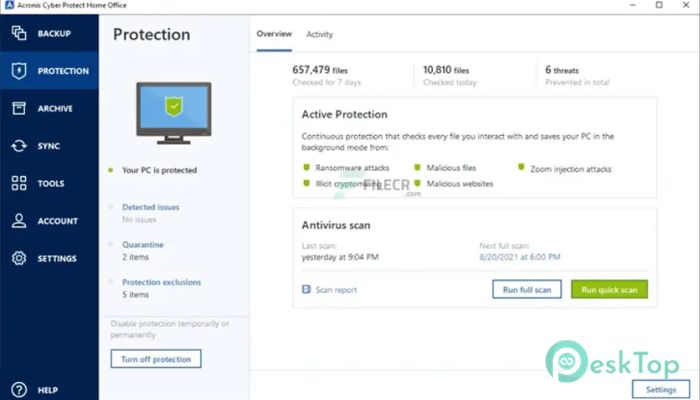Click the 'Your PC is protected' status
This screenshot has height=400, width=700.
pyautogui.click(x=159, y=170)
